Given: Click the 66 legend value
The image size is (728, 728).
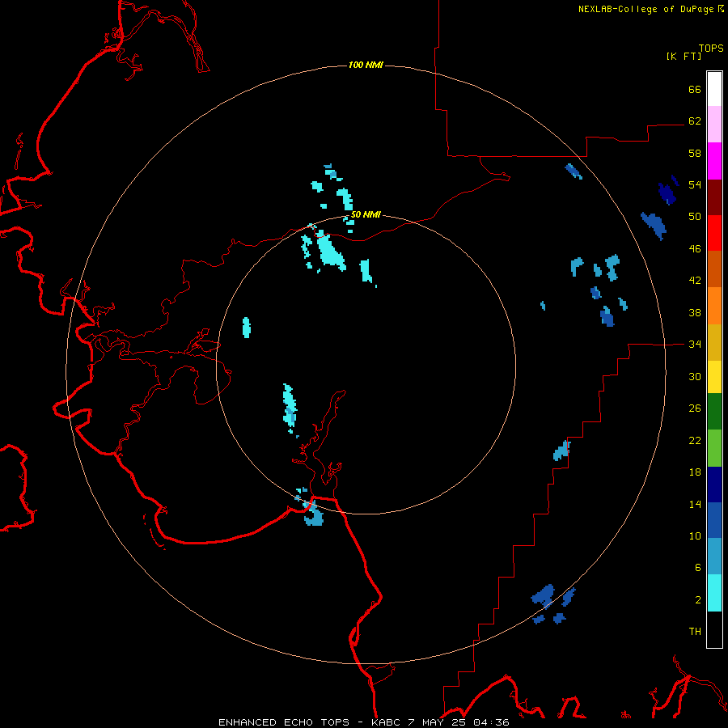Looking at the screenshot, I should (695, 90).
